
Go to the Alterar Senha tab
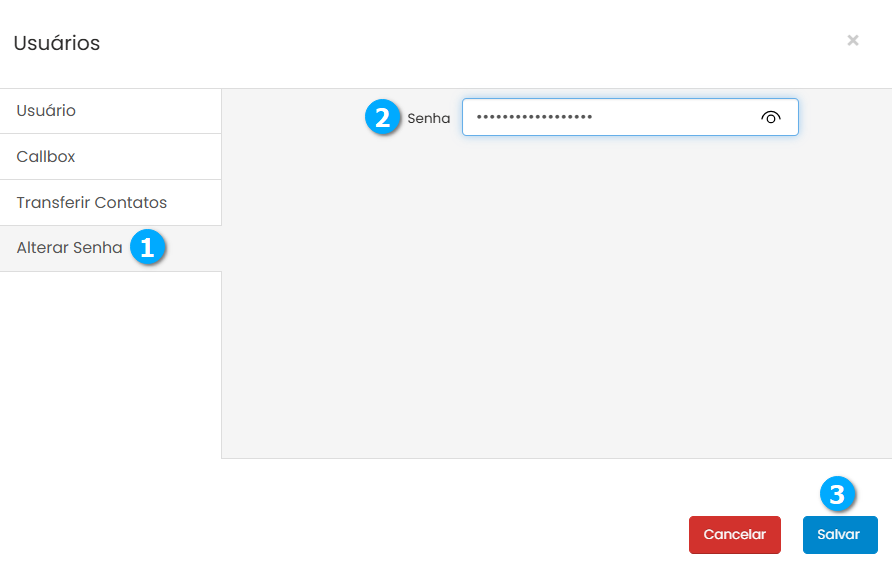69,248
